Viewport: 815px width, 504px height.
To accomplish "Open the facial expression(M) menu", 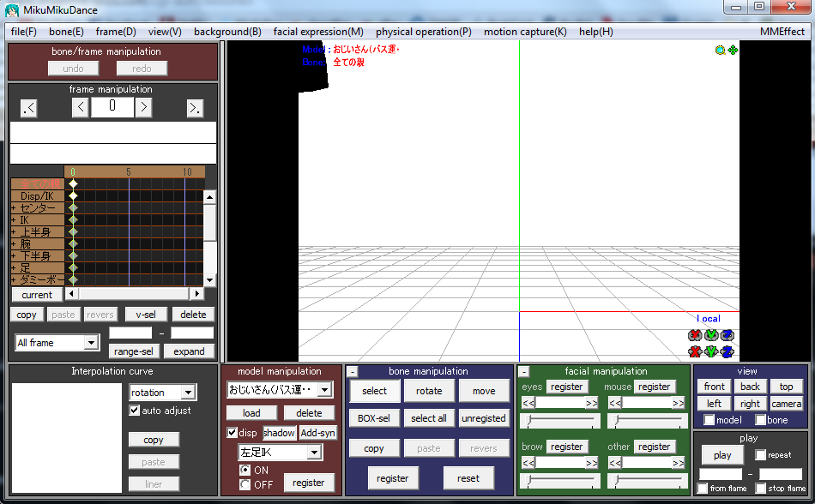I will [x=317, y=32].
